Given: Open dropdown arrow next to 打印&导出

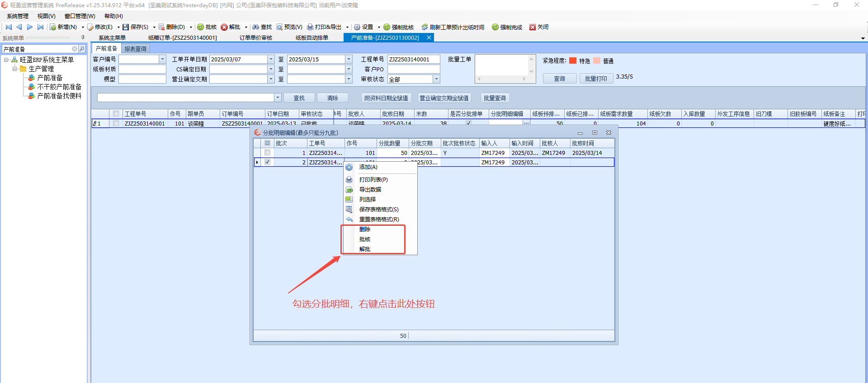Looking at the screenshot, I should [x=347, y=27].
